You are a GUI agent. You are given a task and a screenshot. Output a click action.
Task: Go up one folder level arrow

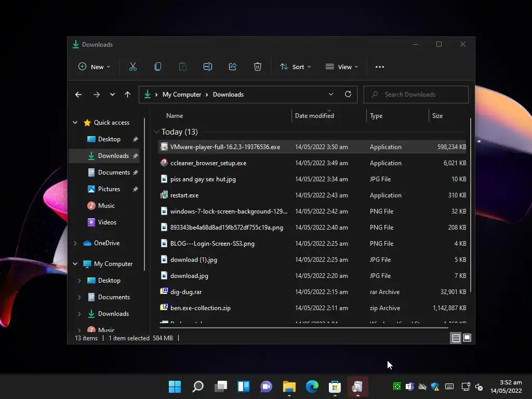tap(127, 95)
